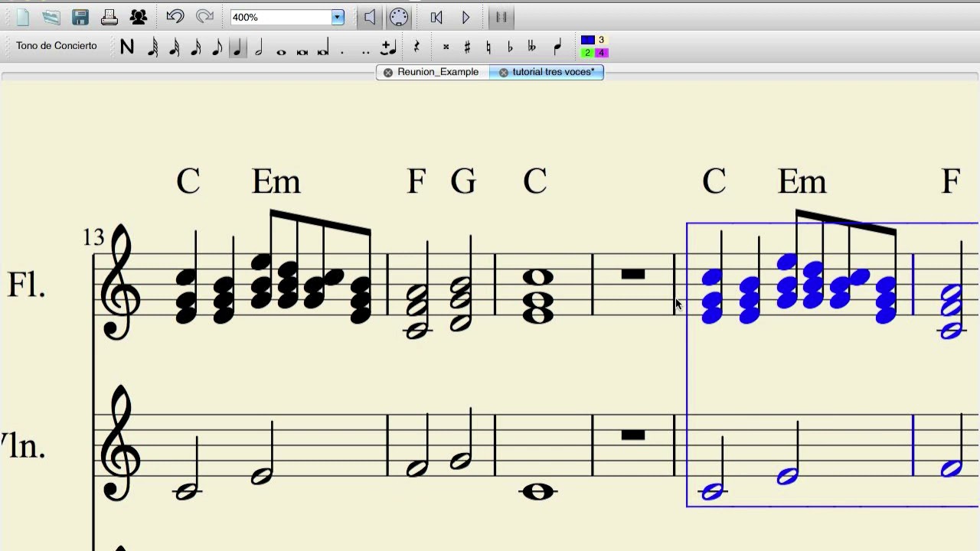Undo the last action

click(x=175, y=17)
